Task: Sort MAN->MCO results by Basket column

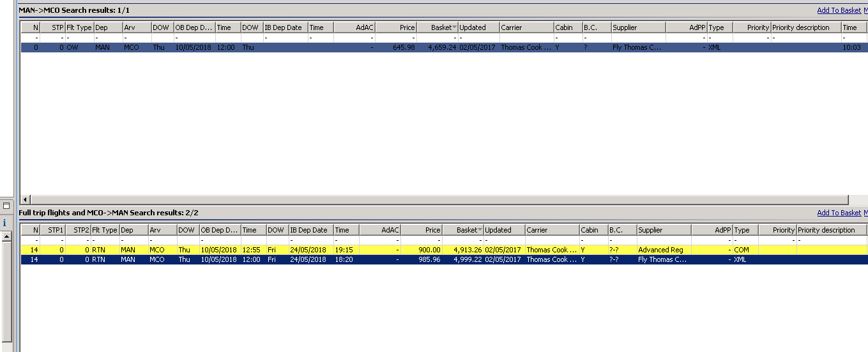Action: (438, 27)
